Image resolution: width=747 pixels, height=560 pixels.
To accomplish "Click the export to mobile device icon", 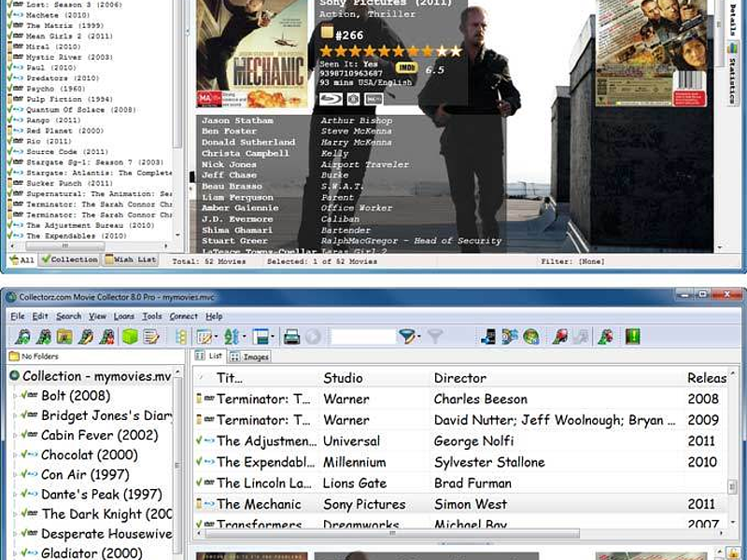I will pyautogui.click(x=488, y=337).
